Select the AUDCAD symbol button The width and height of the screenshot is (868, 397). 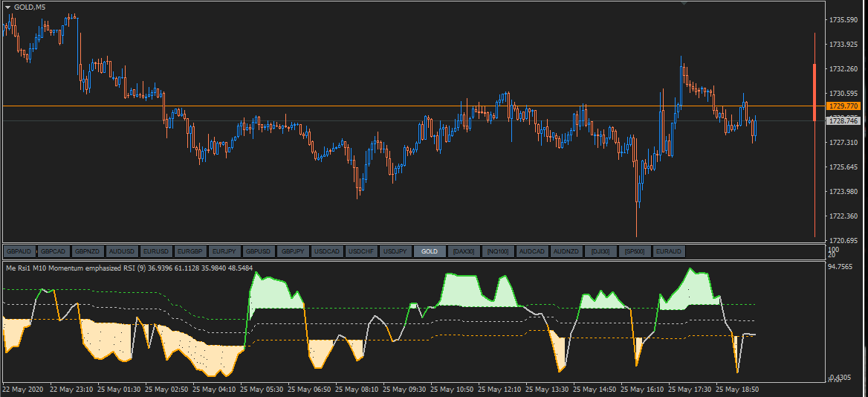pyautogui.click(x=532, y=251)
